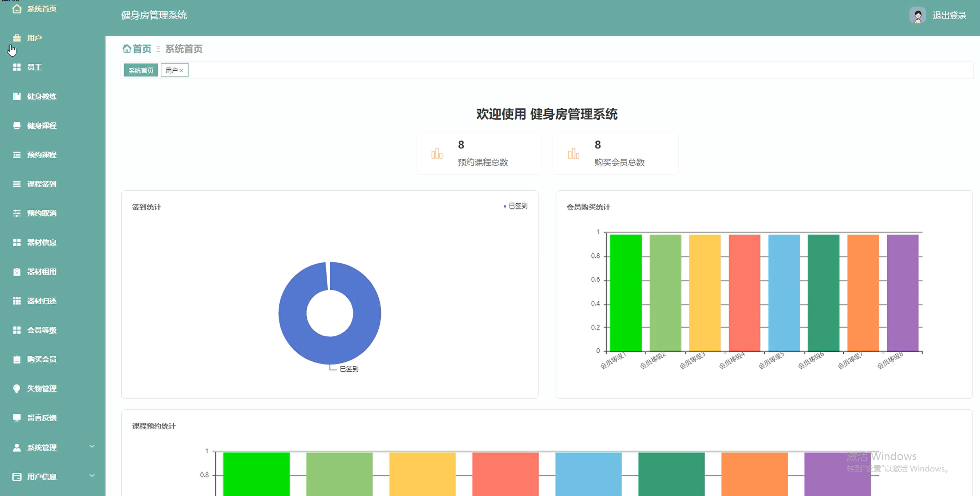
Task: Open the 预约课程 menu item
Action: click(53, 155)
